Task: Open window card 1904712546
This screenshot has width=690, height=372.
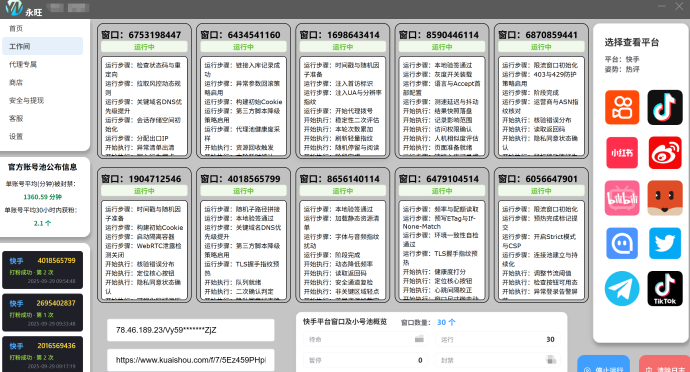Action: point(144,235)
